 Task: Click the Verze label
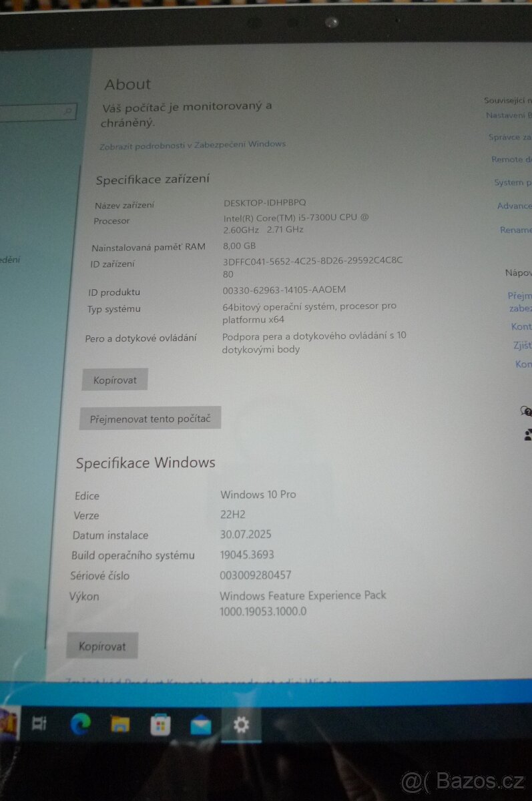(86, 516)
